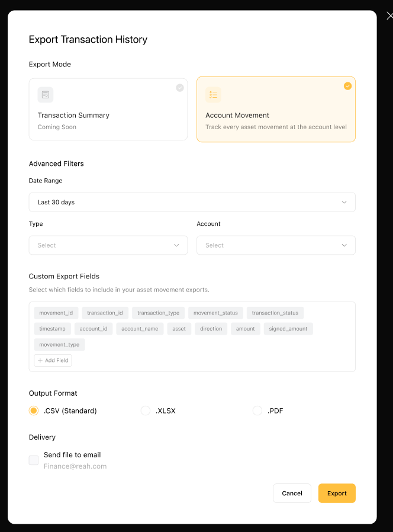Screen dimensions: 393x532
Task: Open the Date Range dropdown
Action: tap(192, 202)
